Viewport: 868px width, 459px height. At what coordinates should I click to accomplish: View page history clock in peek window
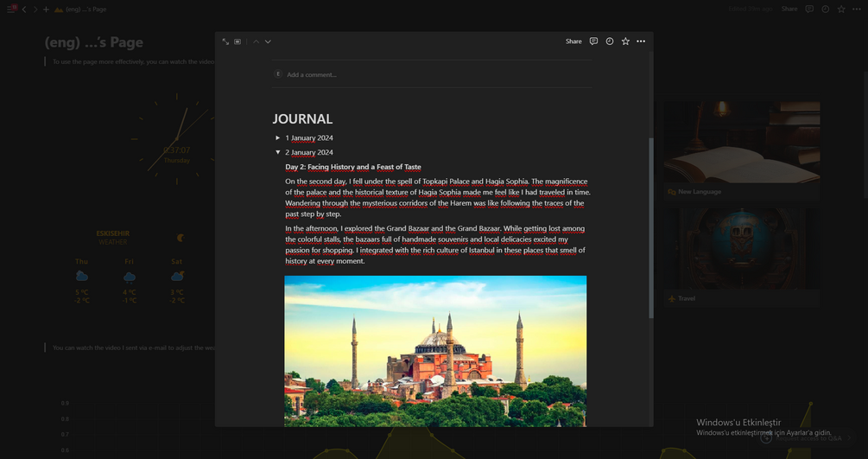pos(610,41)
